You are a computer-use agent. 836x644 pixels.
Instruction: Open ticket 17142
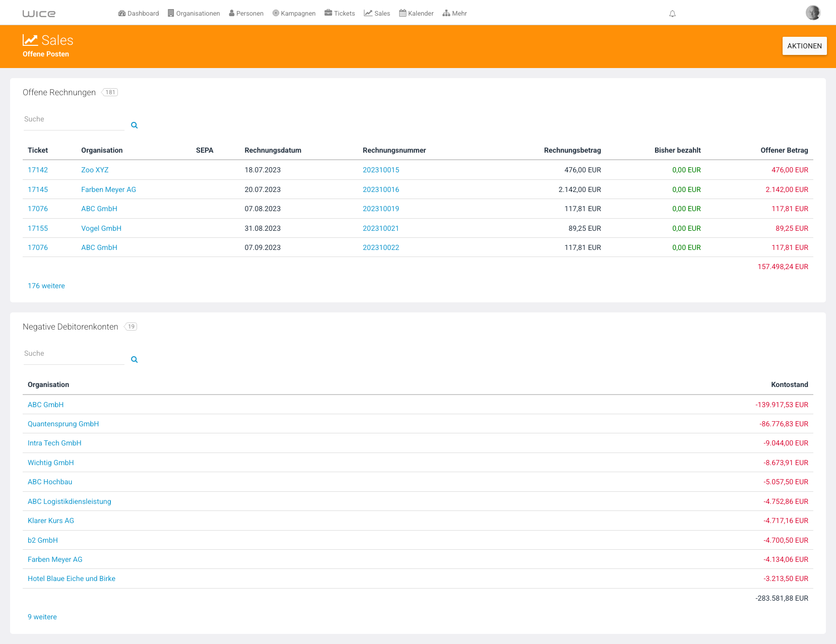pos(38,170)
